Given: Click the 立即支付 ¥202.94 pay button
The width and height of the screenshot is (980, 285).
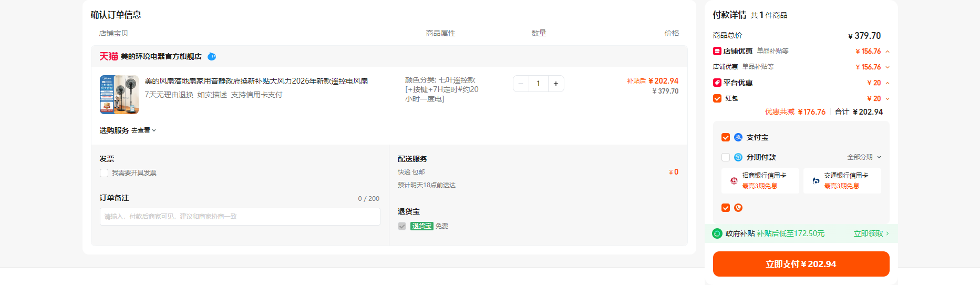Looking at the screenshot, I should click(x=801, y=264).
